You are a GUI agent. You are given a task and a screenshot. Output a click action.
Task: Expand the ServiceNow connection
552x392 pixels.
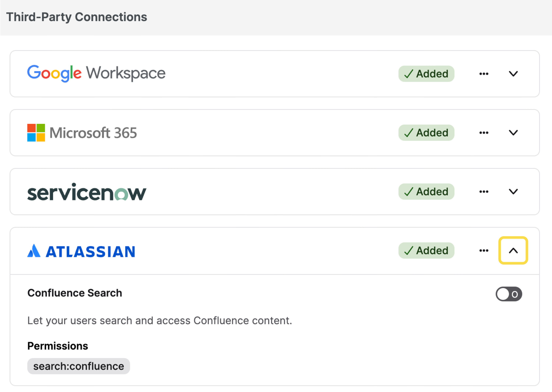513,192
